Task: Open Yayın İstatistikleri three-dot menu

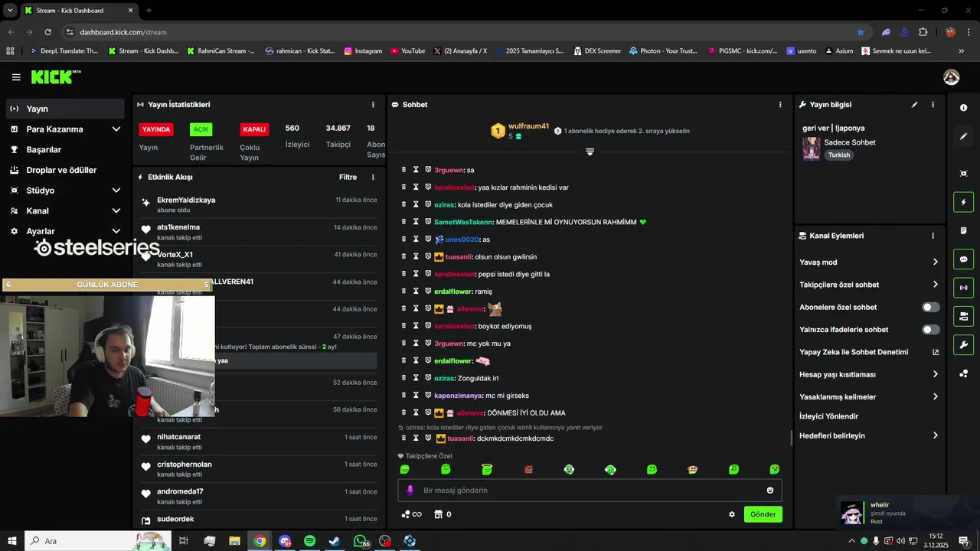Action: [x=373, y=105]
